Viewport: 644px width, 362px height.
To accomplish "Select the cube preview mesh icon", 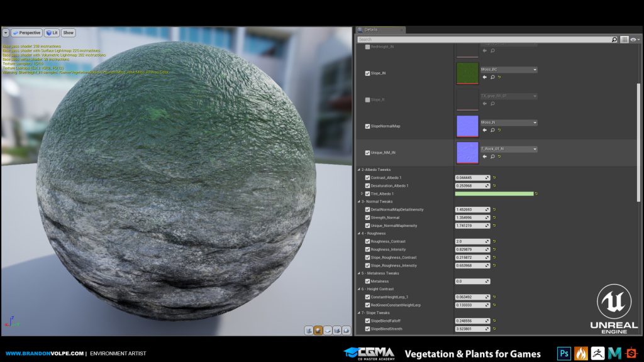I will click(338, 330).
